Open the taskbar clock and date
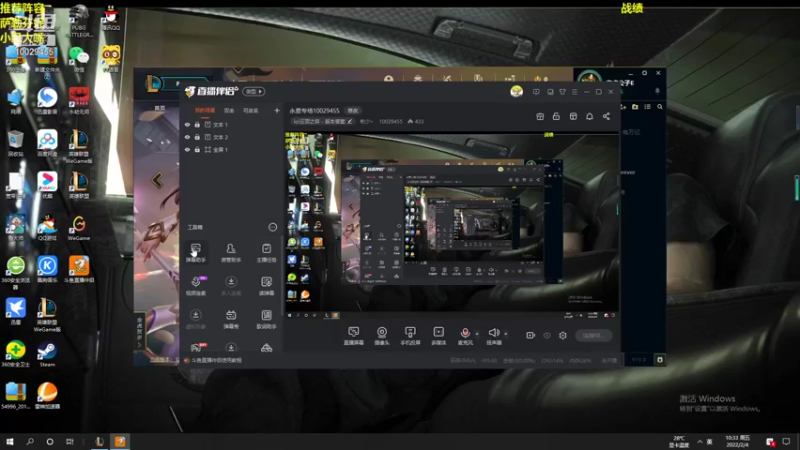Screen dimensions: 800x450 click(738, 442)
